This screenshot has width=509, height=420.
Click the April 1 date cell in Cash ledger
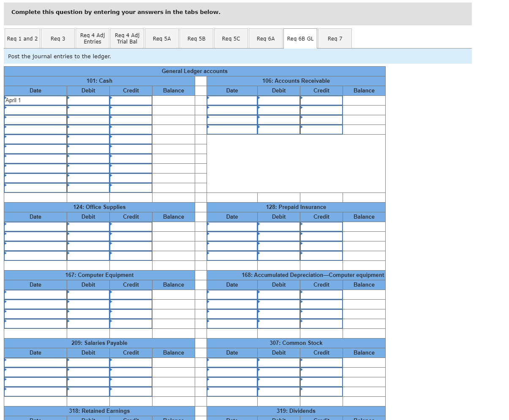point(35,100)
